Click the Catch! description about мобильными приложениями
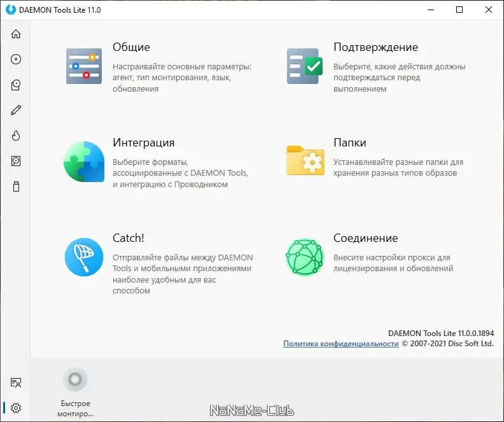The height and width of the screenshot is (422, 504). coord(183,274)
